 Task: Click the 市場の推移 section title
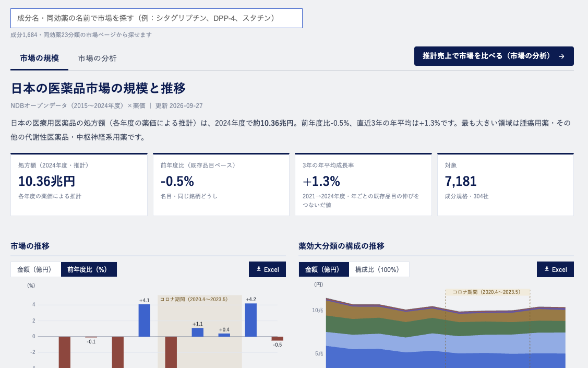pos(30,246)
